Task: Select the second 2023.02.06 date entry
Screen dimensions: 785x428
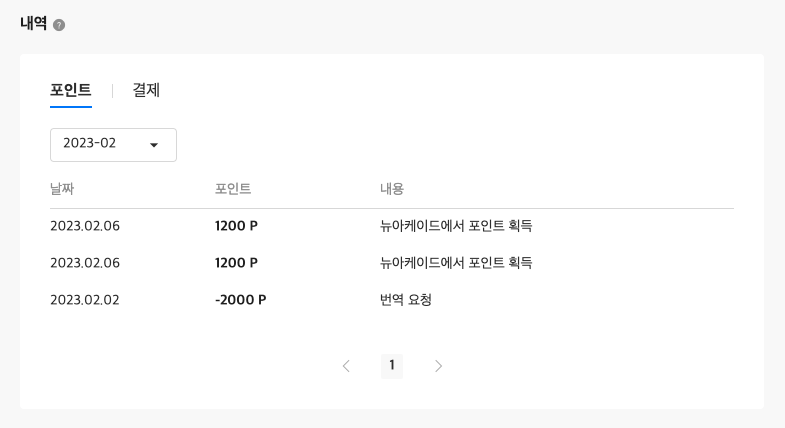Action: pos(85,263)
